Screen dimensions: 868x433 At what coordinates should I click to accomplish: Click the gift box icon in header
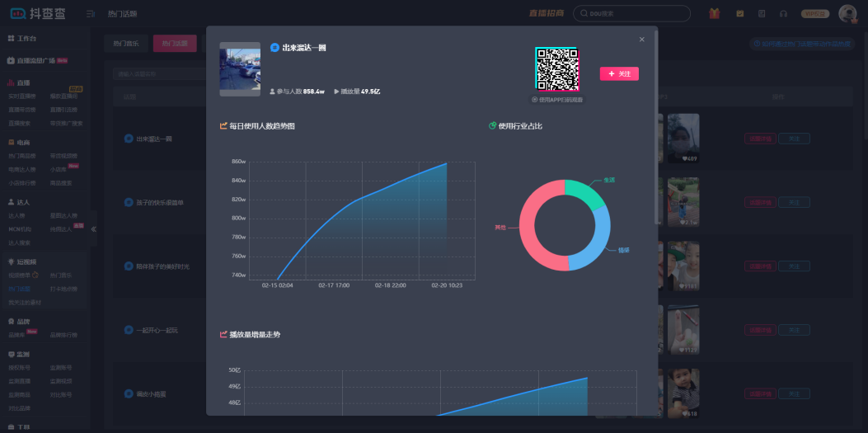tap(714, 13)
